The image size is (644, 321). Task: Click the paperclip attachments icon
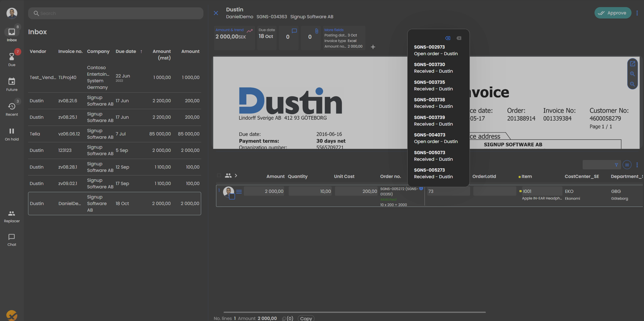[316, 31]
